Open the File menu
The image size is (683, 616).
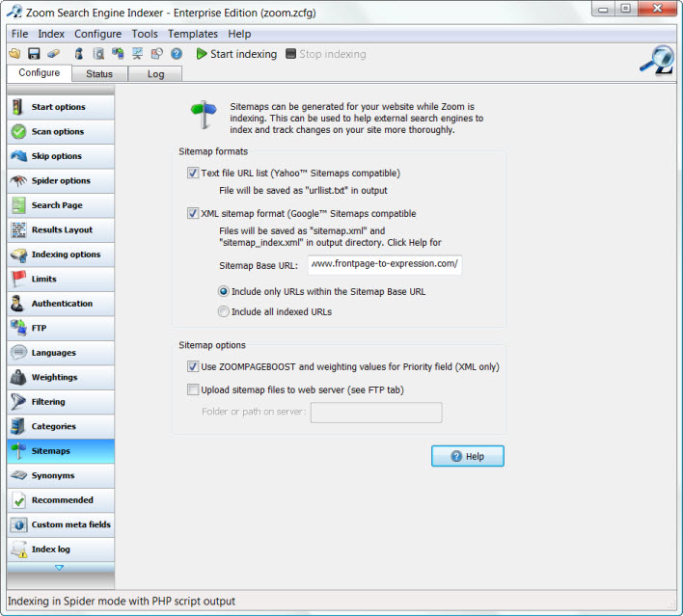click(19, 34)
